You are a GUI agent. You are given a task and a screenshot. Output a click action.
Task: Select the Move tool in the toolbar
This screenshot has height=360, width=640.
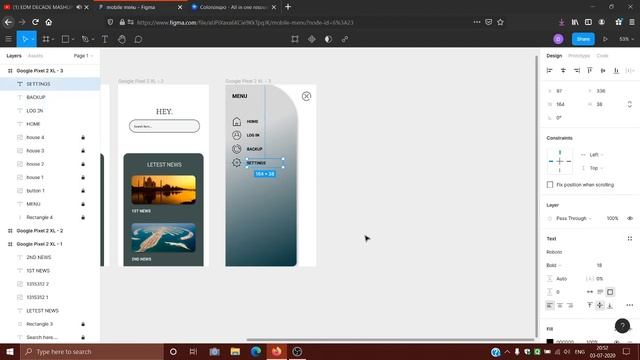24,39
